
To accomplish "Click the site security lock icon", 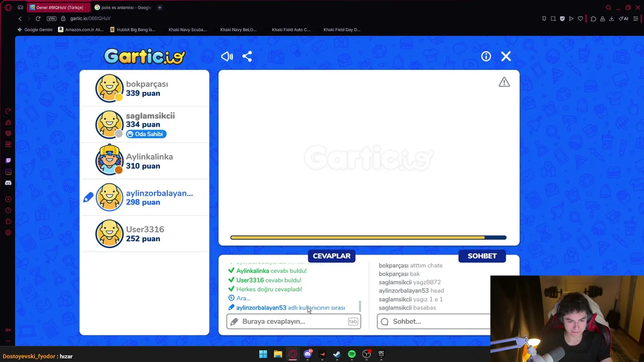I will click(63, 19).
